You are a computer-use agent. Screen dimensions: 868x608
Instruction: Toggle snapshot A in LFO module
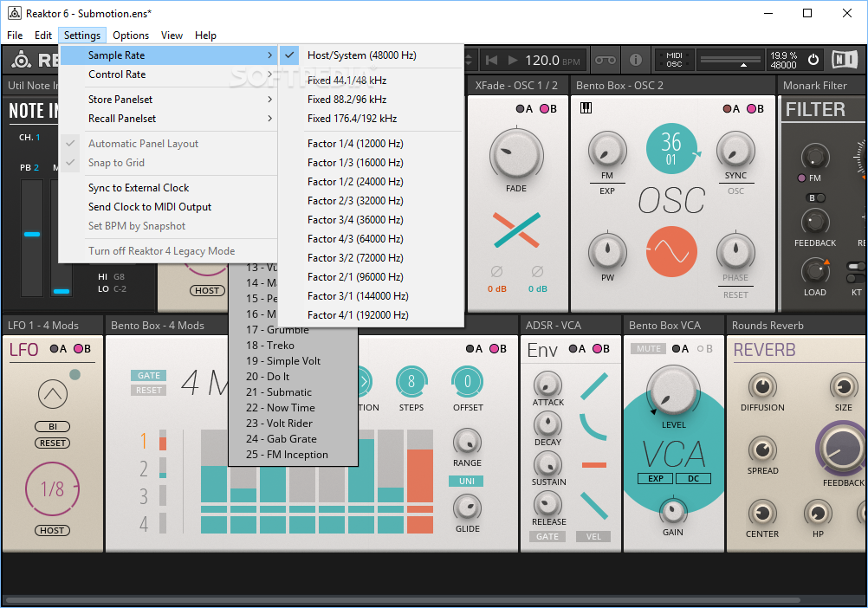pos(58,348)
